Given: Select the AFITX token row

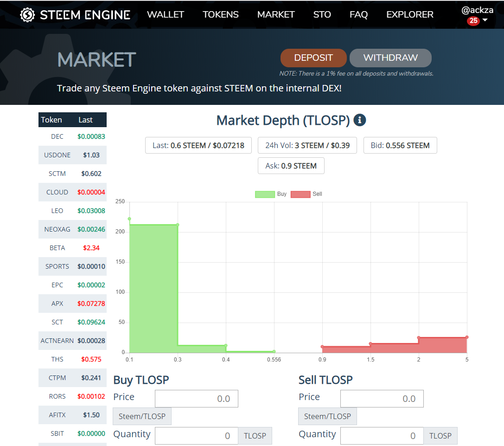Looking at the screenshot, I should click(x=73, y=415).
